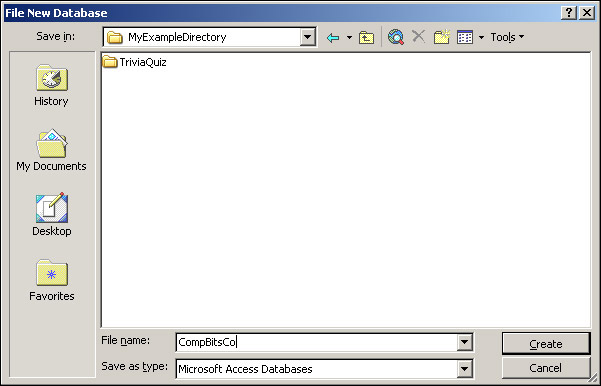
Task: Click the Cancel button
Action: click(x=545, y=368)
